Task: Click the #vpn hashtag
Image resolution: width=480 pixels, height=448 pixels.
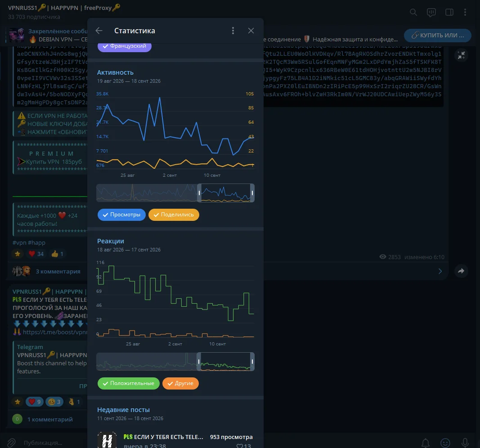Action: (x=19, y=243)
